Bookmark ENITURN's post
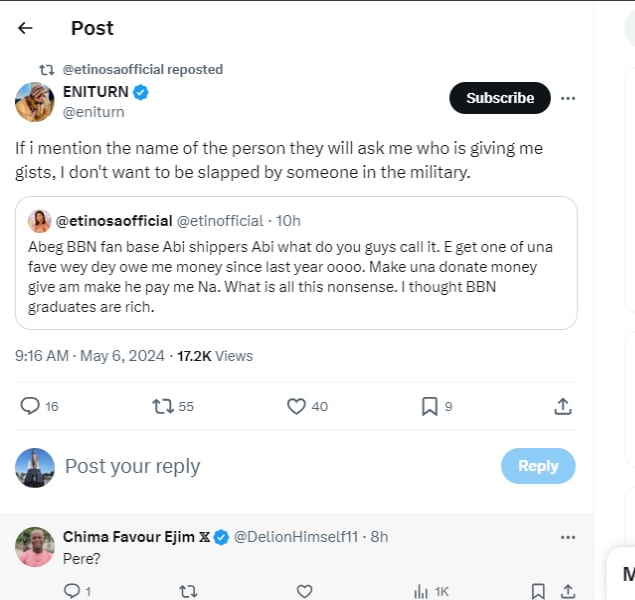Image resolution: width=635 pixels, height=600 pixels. pos(429,406)
